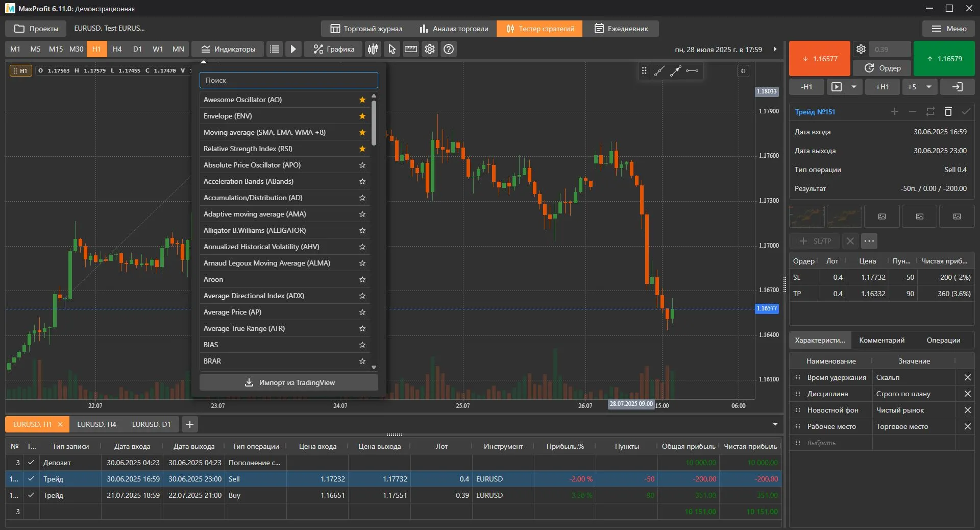980x530 pixels.
Task: Delete trade №151 with trash icon
Action: [x=948, y=111]
